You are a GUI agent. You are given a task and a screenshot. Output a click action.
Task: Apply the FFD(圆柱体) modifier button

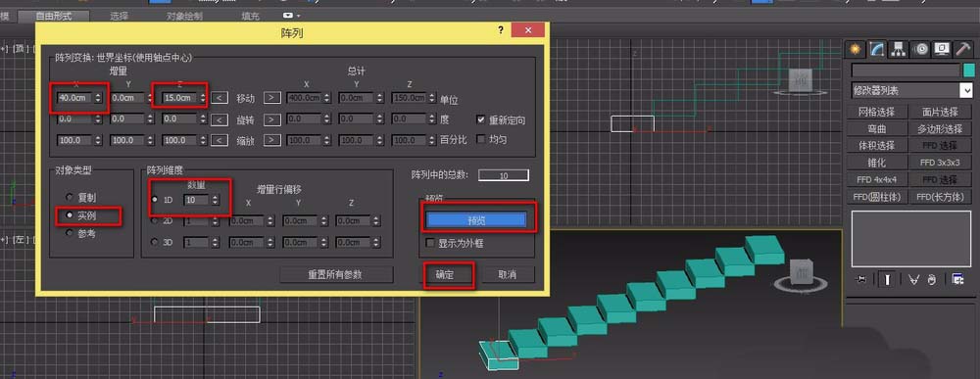tap(876, 197)
